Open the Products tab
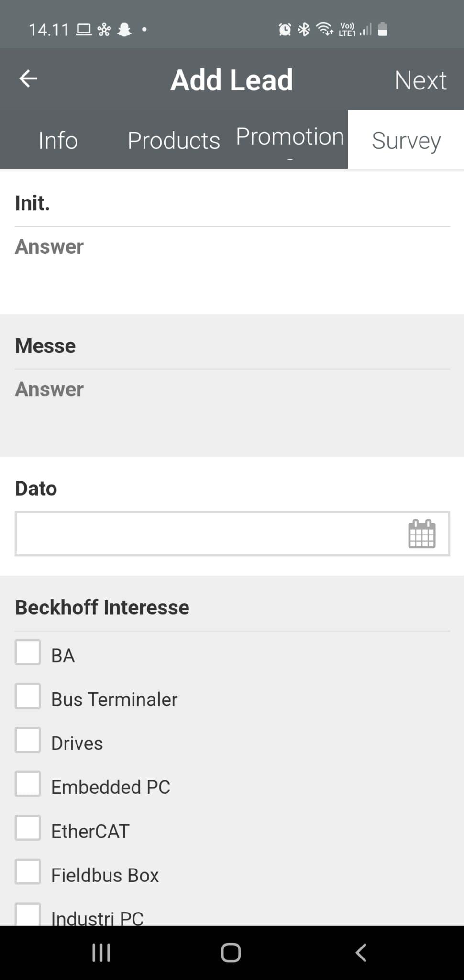This screenshot has height=980, width=464. (174, 141)
